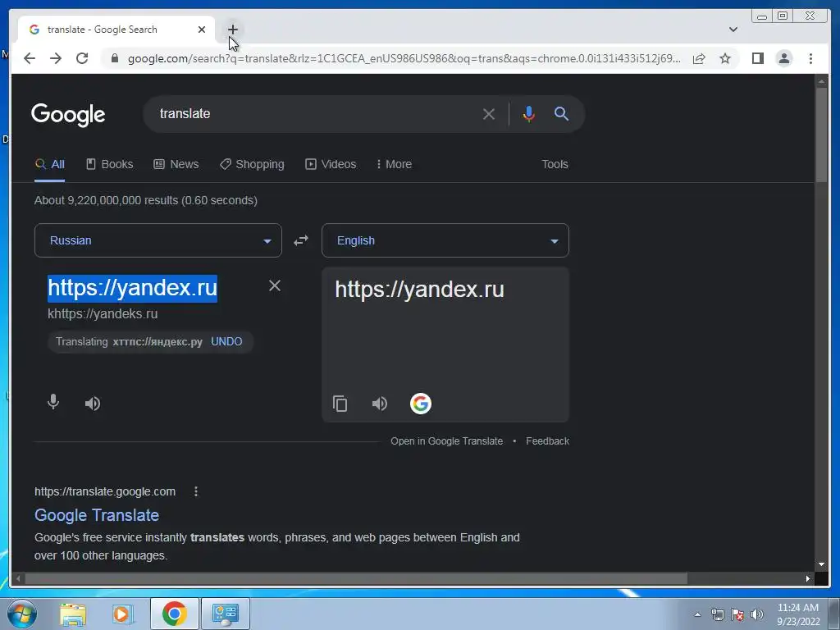
Task: Clear the search box text
Action: (489, 114)
